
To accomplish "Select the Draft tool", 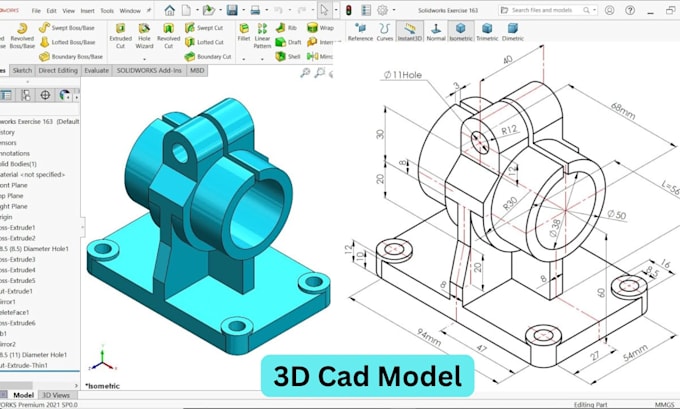I will coord(288,42).
